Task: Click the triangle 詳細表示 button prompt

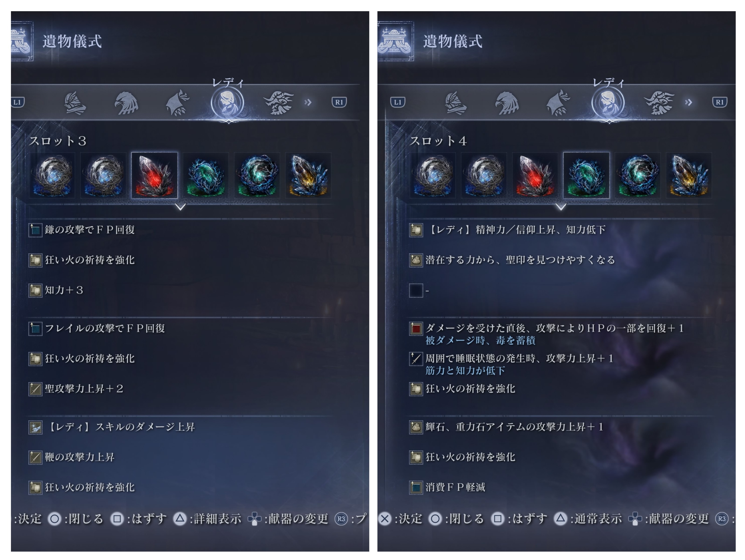Action: [207, 518]
